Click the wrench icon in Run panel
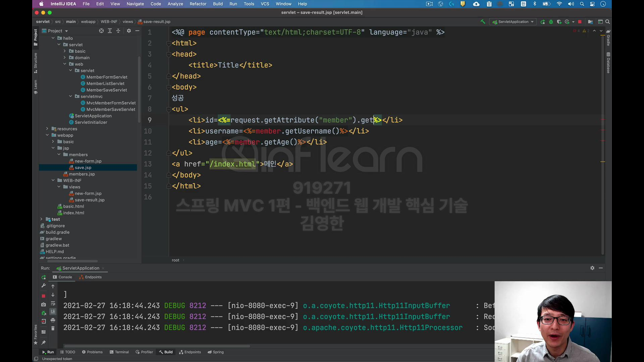Image resolution: width=644 pixels, height=362 pixels. [44, 286]
